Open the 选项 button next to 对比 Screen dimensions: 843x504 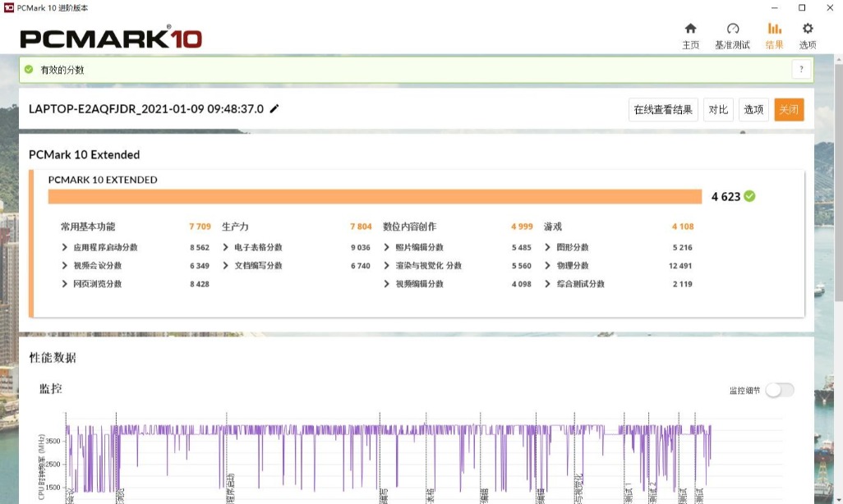pyautogui.click(x=753, y=109)
